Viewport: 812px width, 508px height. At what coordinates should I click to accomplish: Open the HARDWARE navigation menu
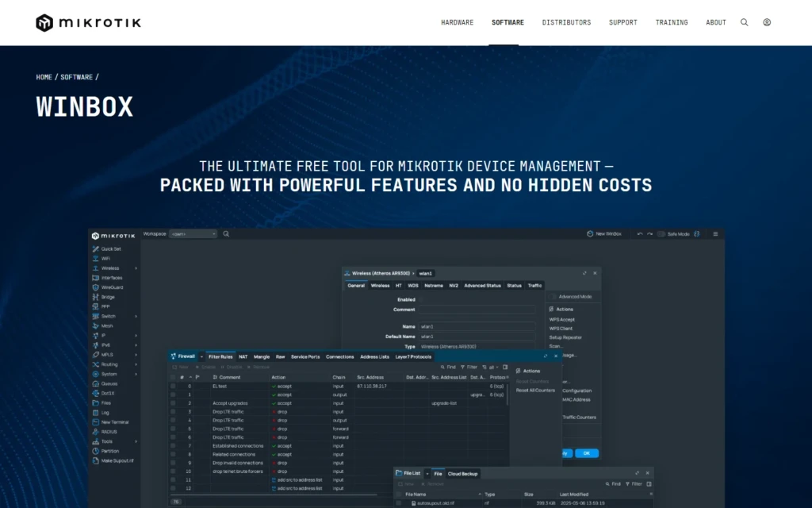(458, 22)
